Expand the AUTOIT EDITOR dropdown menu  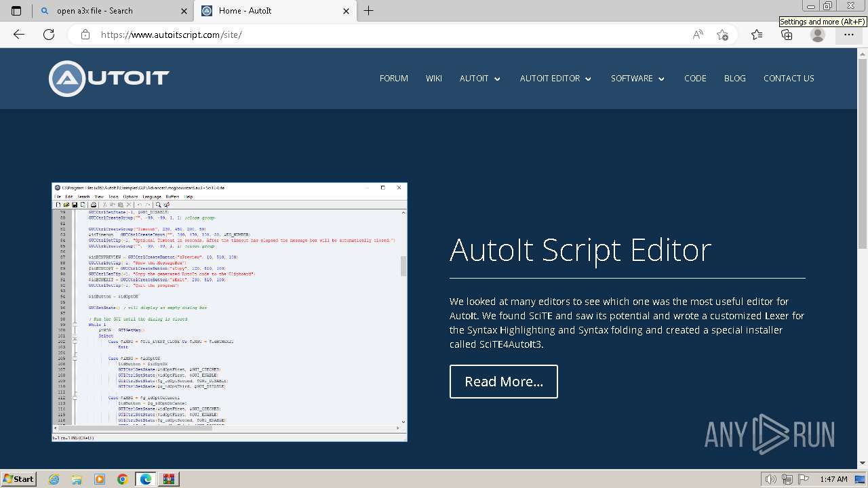pyautogui.click(x=556, y=79)
